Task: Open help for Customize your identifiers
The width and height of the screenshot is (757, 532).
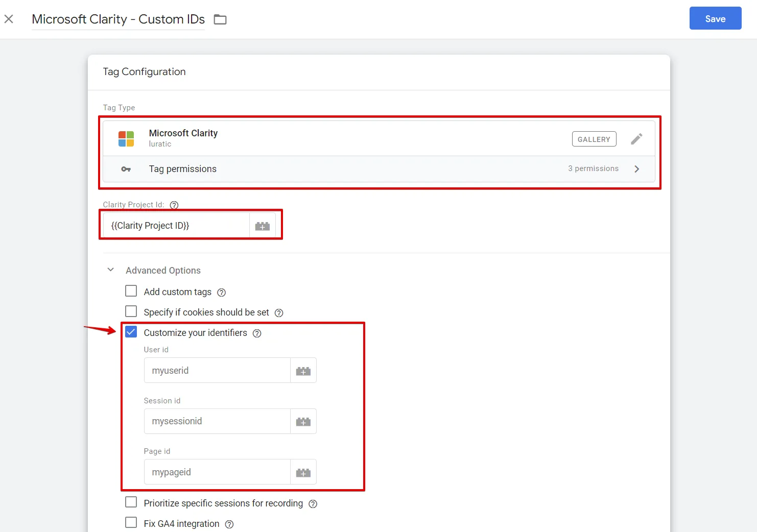Action: coord(257,333)
